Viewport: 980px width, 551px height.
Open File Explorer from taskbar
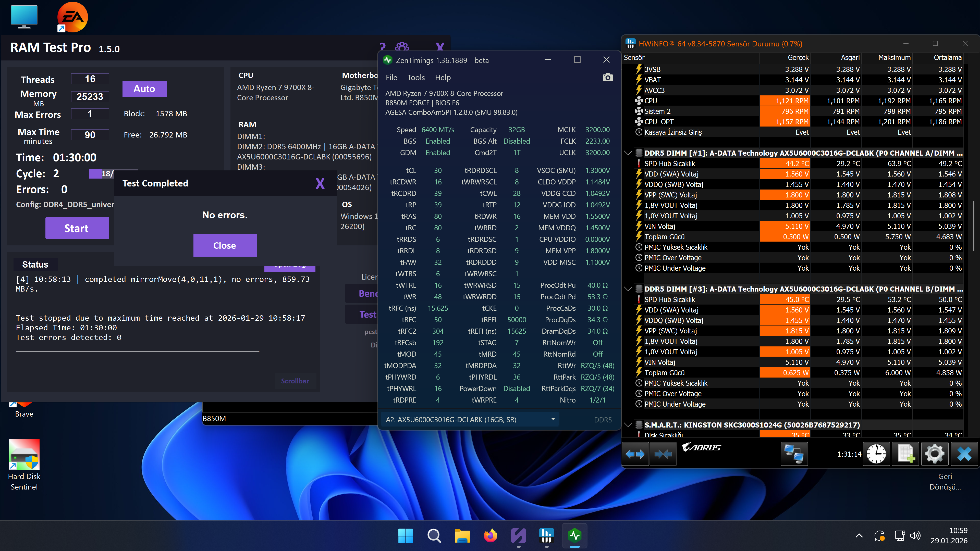point(462,536)
